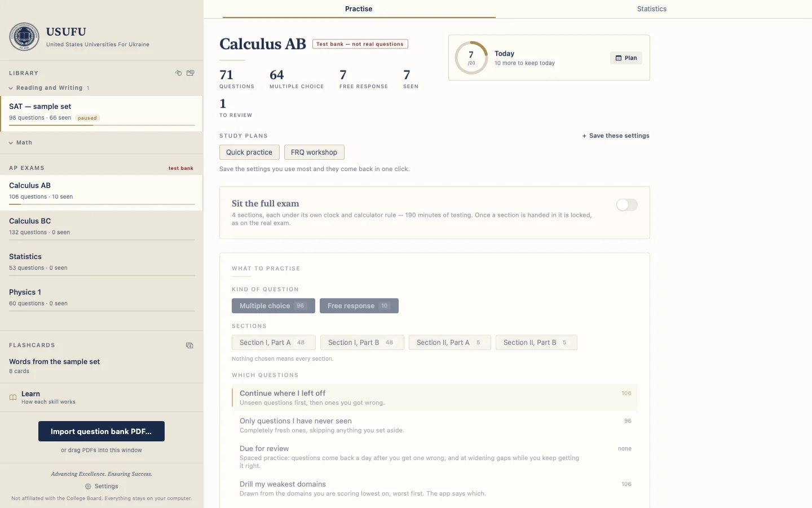Toggle the Multiple choice question kind
812x508 pixels.
pyautogui.click(x=273, y=306)
